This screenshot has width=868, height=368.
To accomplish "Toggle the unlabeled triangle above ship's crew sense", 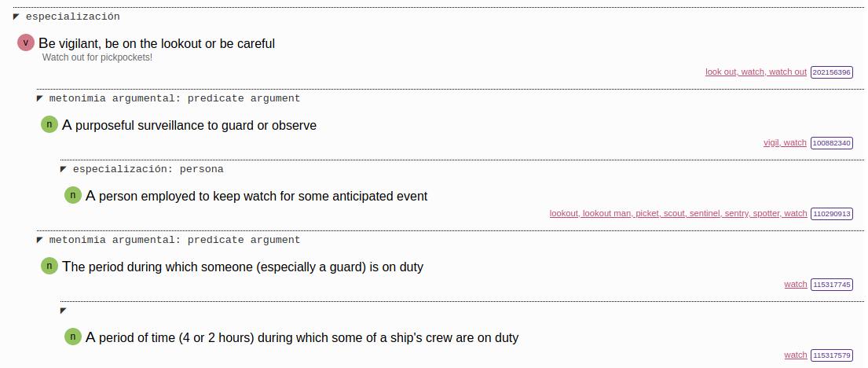I will (64, 311).
